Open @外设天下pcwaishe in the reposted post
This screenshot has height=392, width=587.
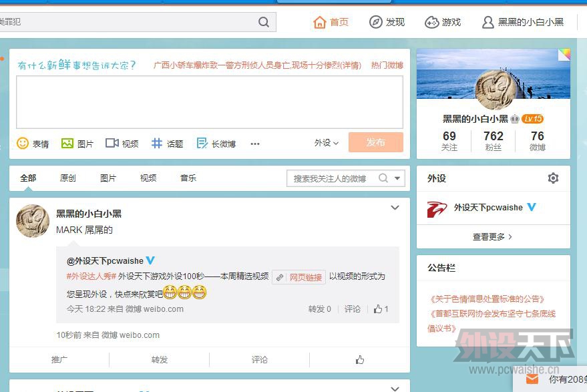pyautogui.click(x=106, y=260)
